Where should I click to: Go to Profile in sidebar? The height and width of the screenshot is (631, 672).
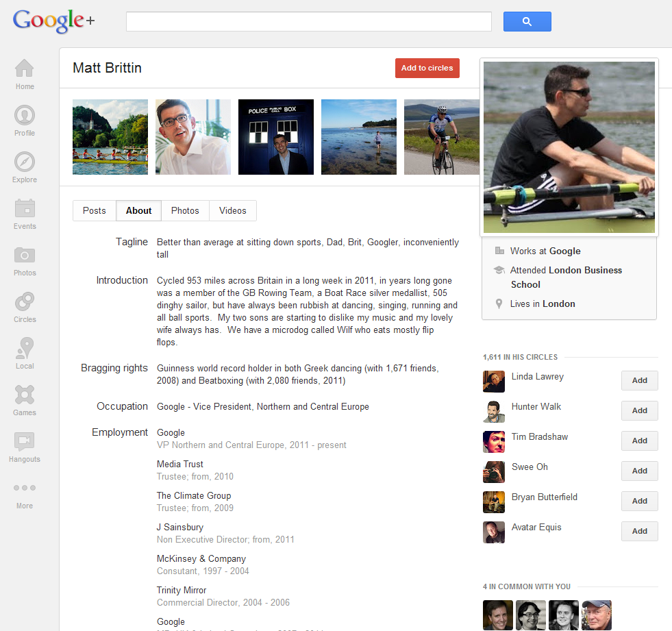click(25, 115)
